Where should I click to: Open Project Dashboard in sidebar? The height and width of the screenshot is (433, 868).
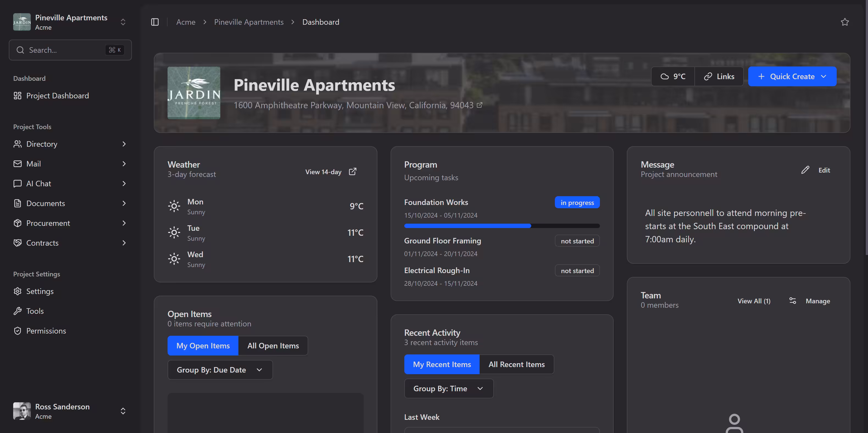click(x=57, y=96)
